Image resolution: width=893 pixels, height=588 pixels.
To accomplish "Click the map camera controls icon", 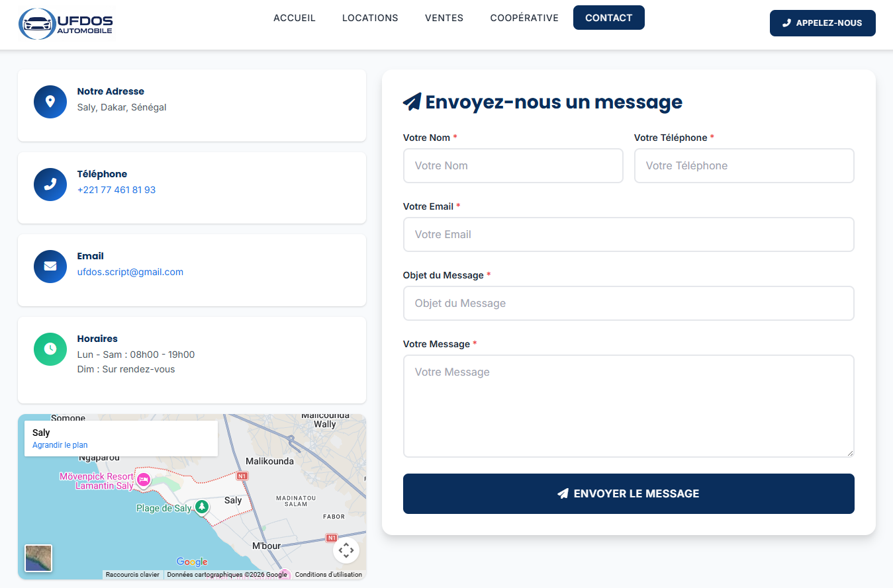I will [346, 550].
